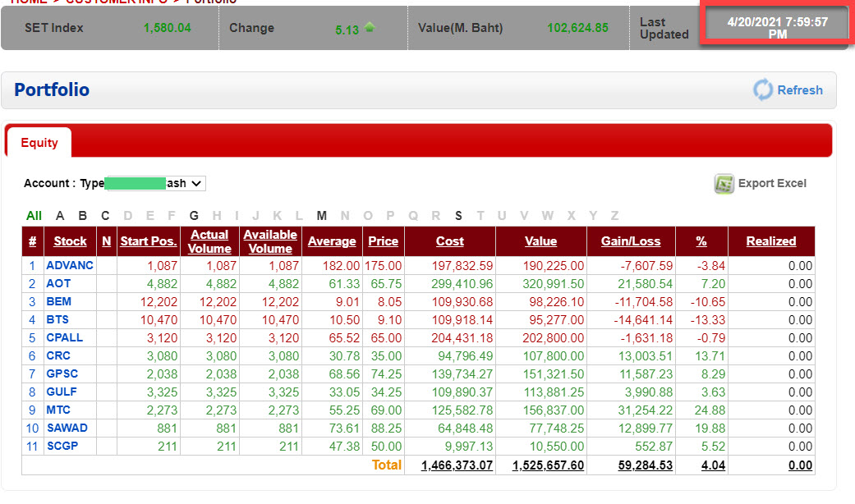Click the Refresh circular arrow icon
855x504 pixels.
click(763, 89)
